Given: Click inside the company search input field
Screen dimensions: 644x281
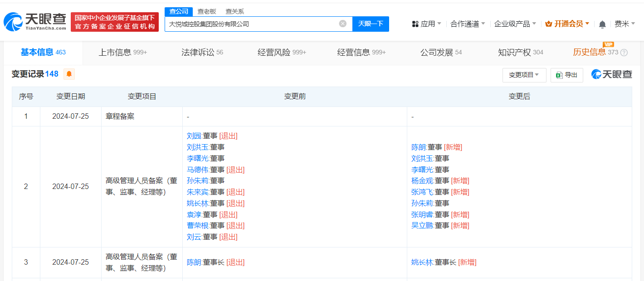Looking at the screenshot, I should (x=254, y=24).
